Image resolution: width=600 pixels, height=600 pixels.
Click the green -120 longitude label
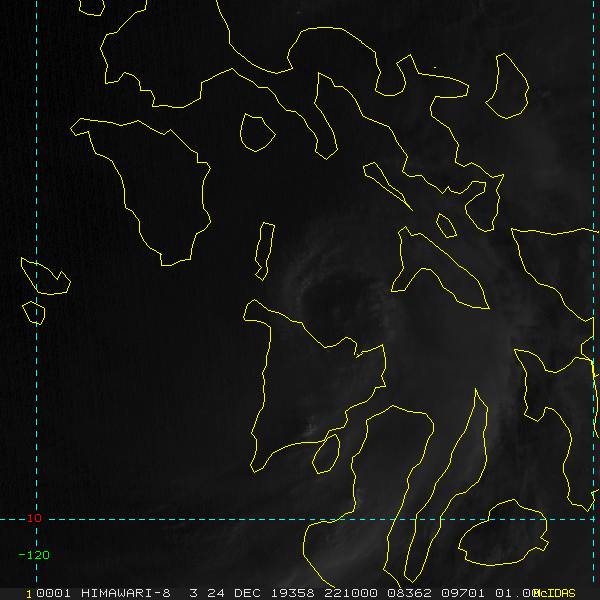click(34, 554)
